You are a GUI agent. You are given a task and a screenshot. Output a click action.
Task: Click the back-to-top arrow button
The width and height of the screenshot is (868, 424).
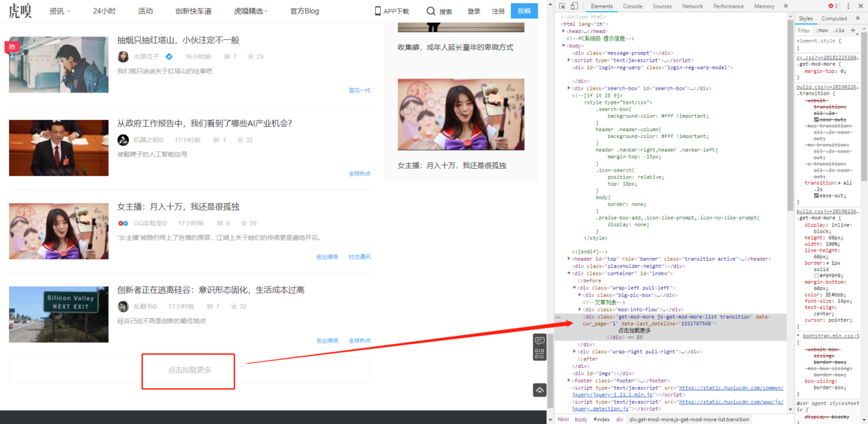[x=539, y=390]
